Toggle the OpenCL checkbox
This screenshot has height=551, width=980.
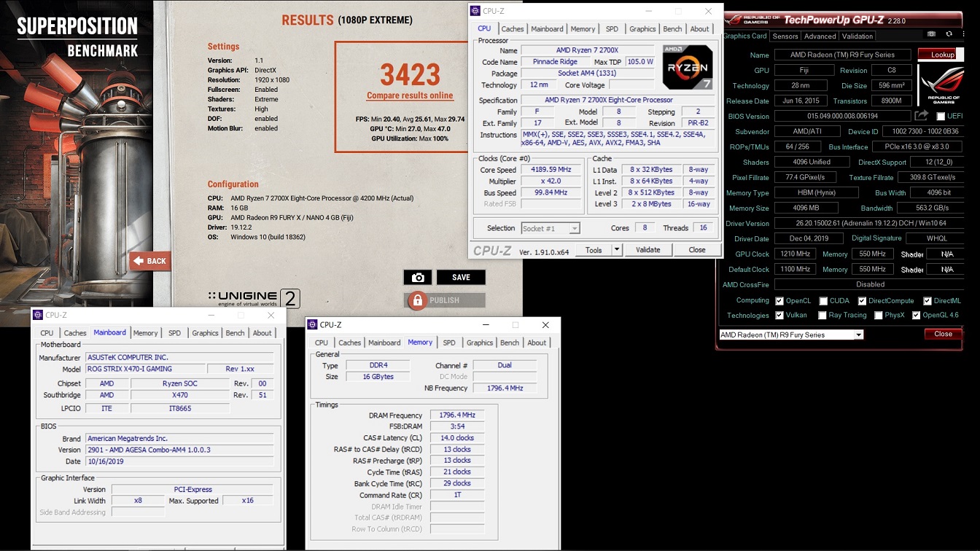tap(779, 301)
